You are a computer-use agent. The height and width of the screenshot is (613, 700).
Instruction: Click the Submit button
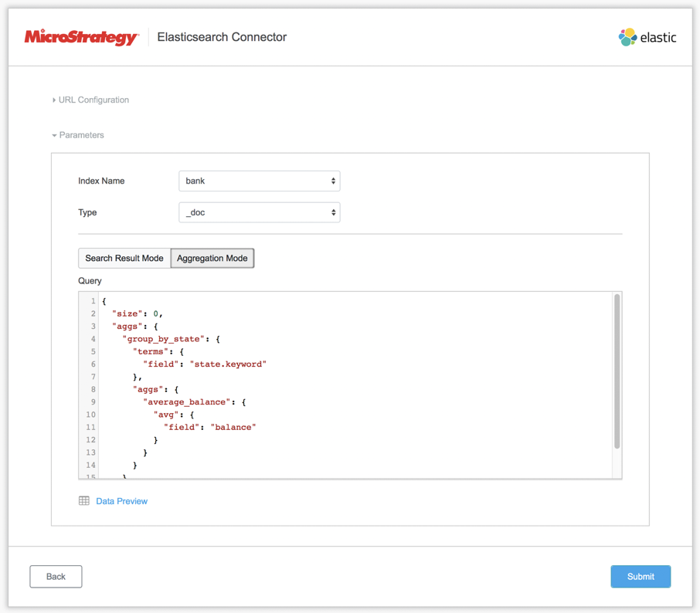tap(641, 576)
